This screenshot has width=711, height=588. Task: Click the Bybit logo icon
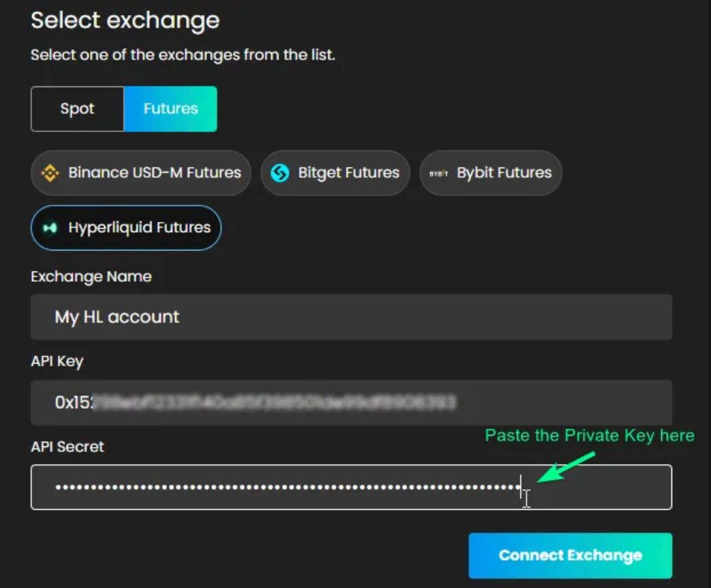pos(439,173)
